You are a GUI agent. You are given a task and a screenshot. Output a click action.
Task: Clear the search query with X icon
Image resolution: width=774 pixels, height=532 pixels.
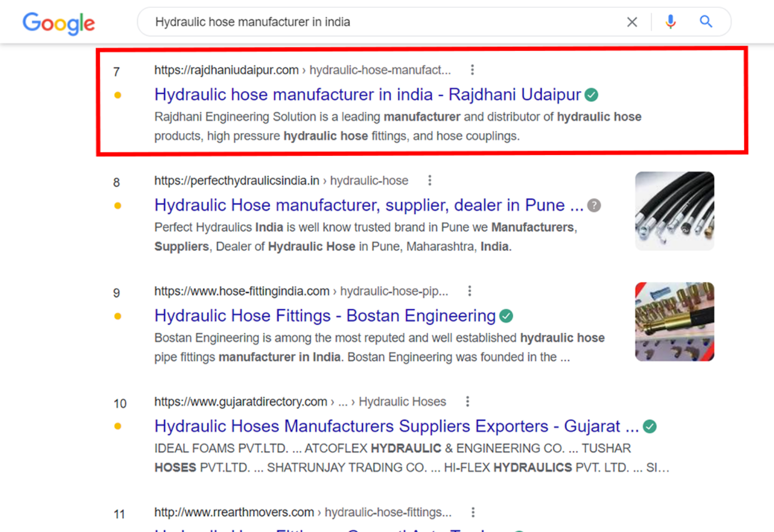pyautogui.click(x=632, y=22)
